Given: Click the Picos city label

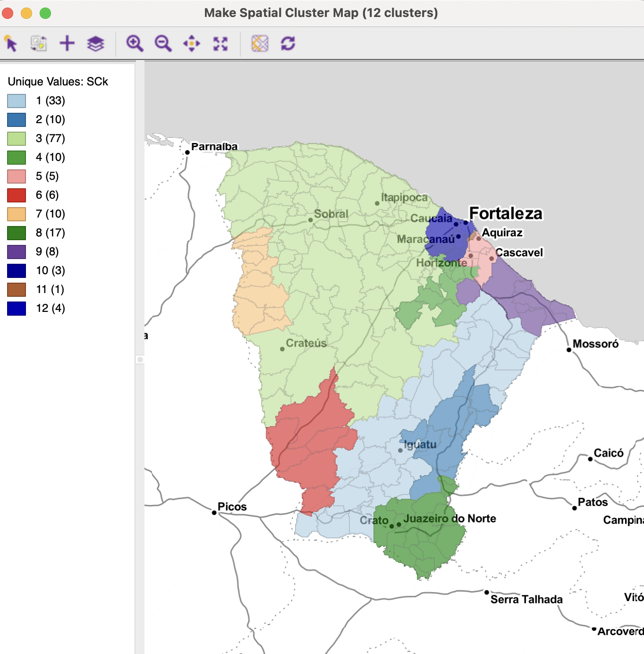Looking at the screenshot, I should [x=232, y=507].
